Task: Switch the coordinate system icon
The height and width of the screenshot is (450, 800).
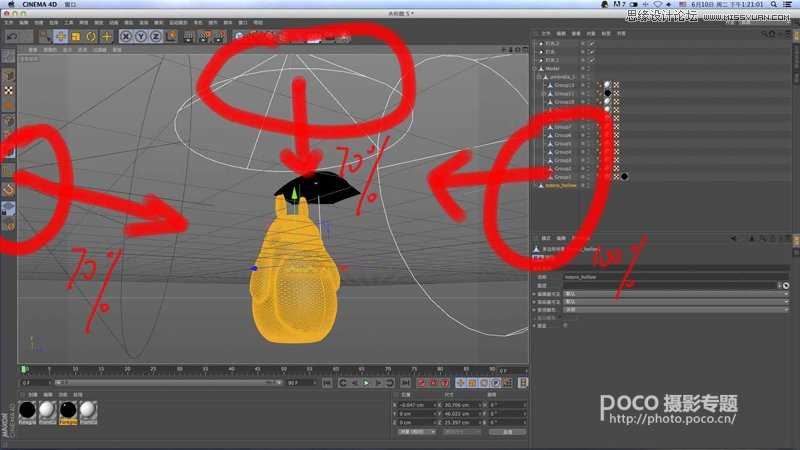Action: click(171, 36)
